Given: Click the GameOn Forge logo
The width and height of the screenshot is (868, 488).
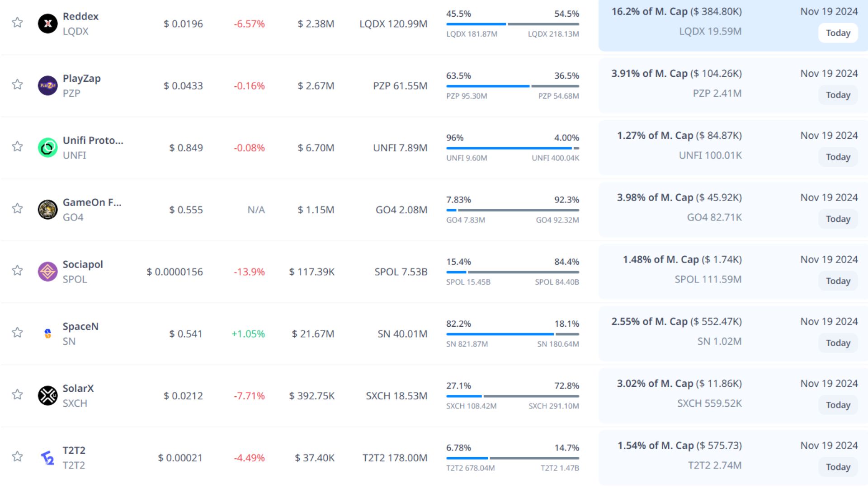Looking at the screenshot, I should [47, 209].
